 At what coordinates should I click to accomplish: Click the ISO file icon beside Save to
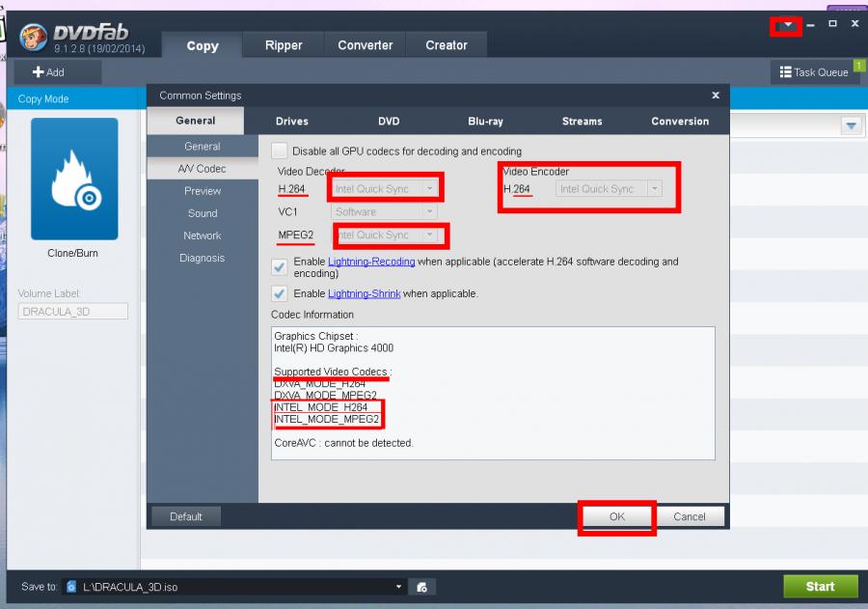tap(71, 586)
